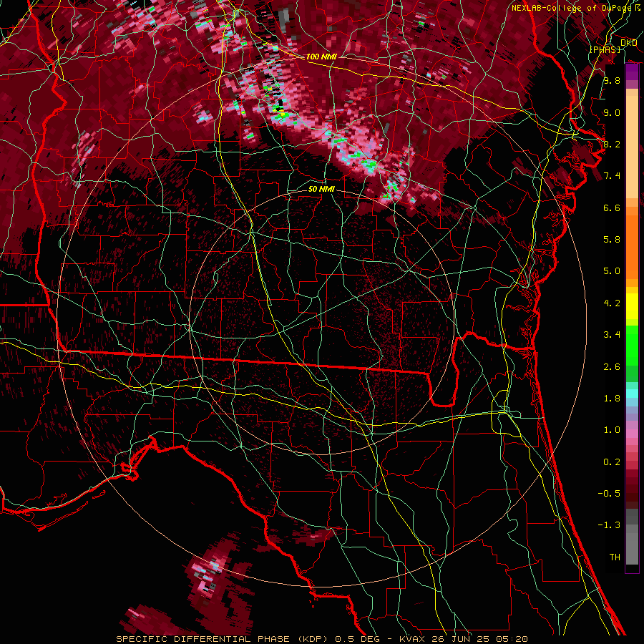This screenshot has width=644, height=644.
Task: Click the 5.0 scale value
Action: 612,271
